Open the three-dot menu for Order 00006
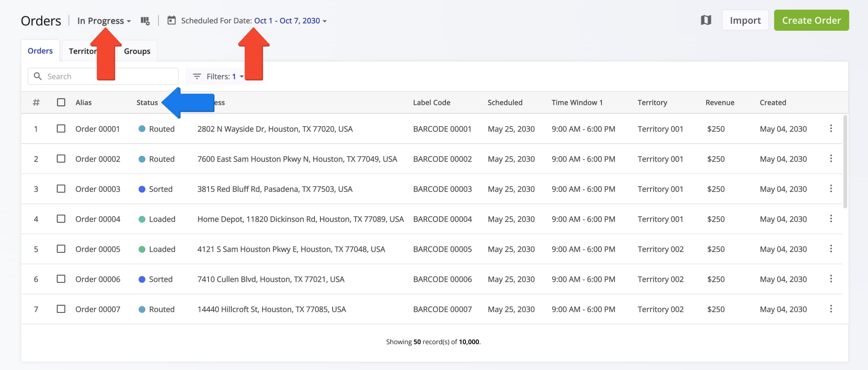Screen dimensions: 868x370 831,279
